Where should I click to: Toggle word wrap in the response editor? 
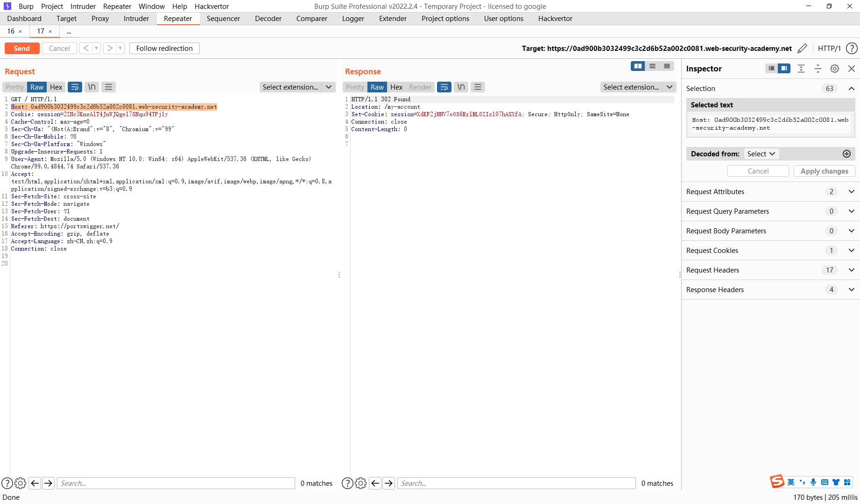444,87
